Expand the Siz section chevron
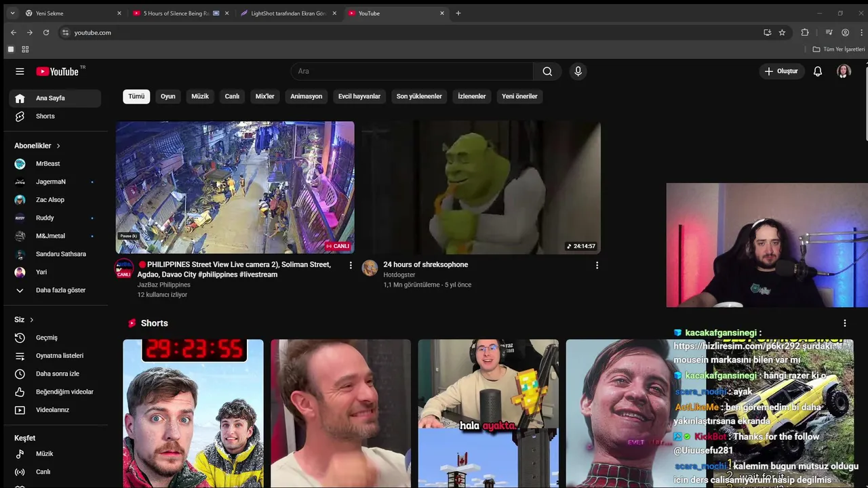 31,320
